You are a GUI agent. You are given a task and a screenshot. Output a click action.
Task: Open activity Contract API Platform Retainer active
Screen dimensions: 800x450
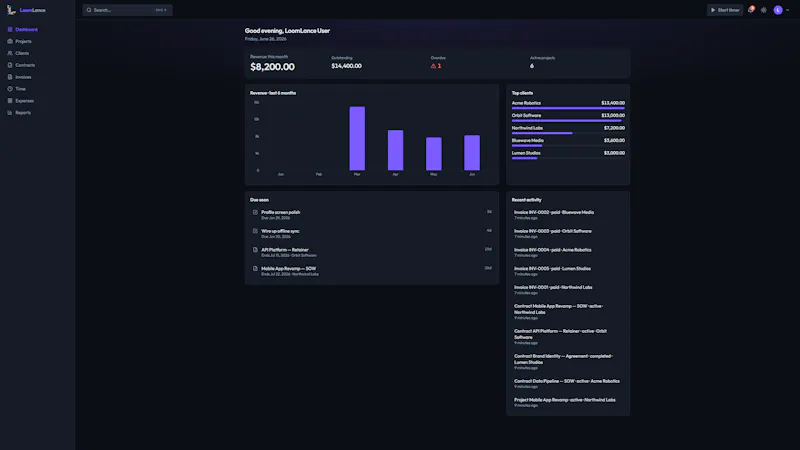click(x=568, y=337)
